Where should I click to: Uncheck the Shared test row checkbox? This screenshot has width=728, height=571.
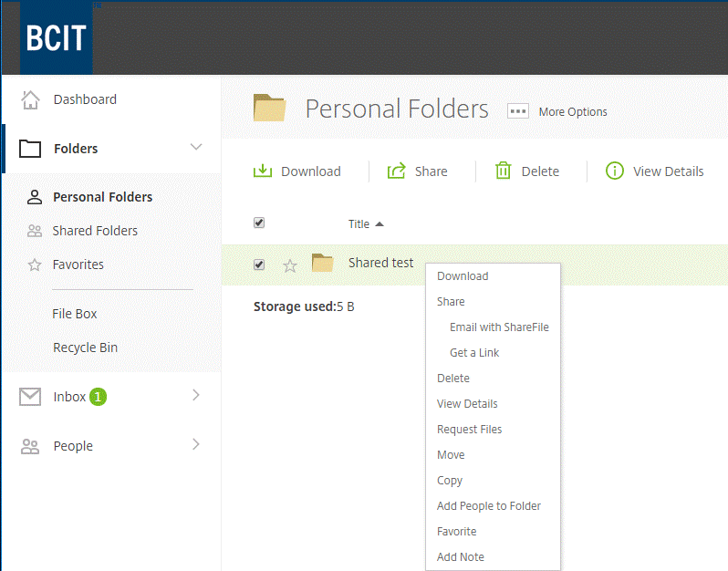259,265
